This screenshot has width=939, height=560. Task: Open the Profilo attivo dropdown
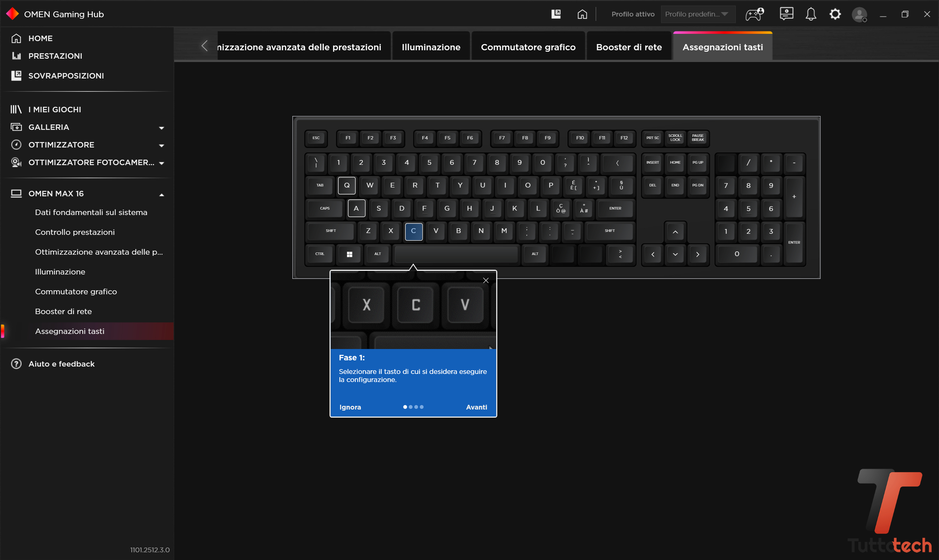pos(697,14)
